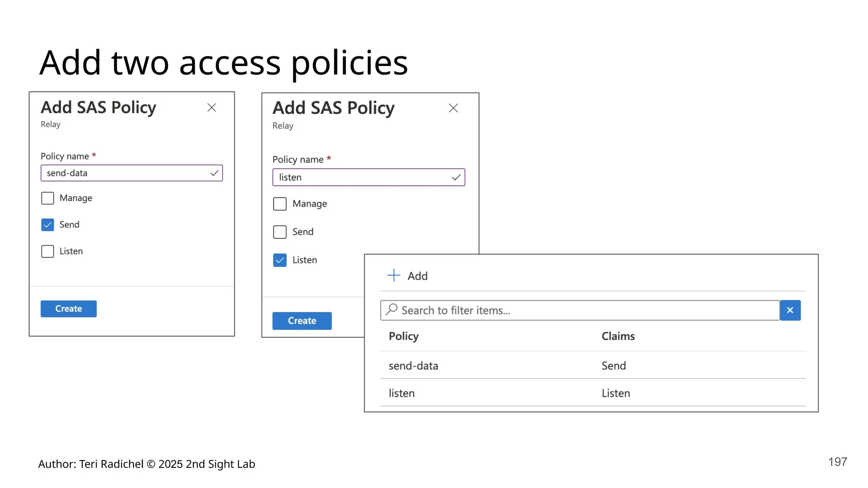
Task: Check Listen in send-data policy dialog
Action: point(47,251)
